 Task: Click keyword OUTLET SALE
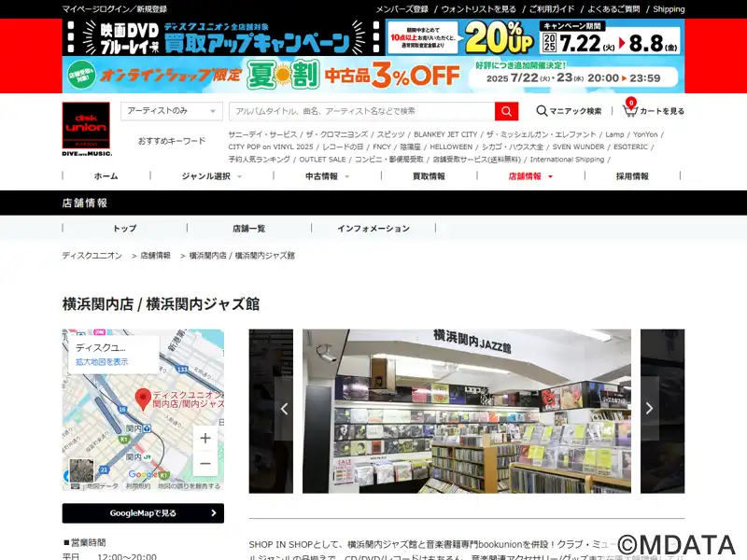pos(322,160)
